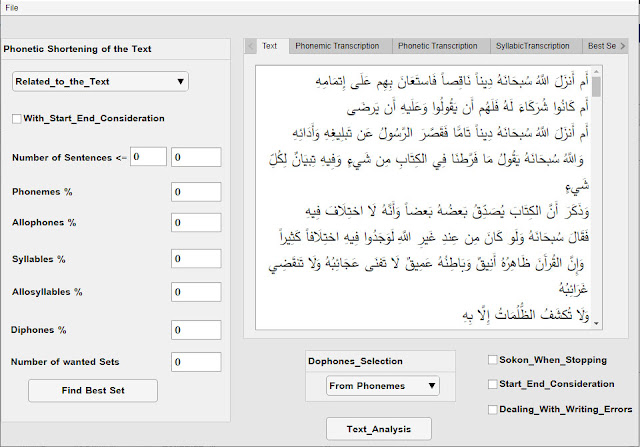Viewport: 640px width, 447px height.
Task: Click the Number of Sentences label
Action: click(x=69, y=158)
